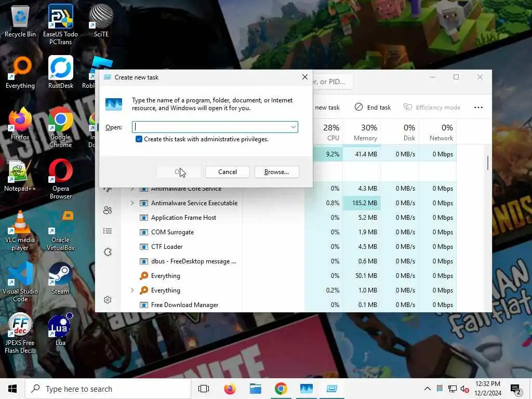
Task: Close the Create new task dialog
Action: click(x=304, y=77)
